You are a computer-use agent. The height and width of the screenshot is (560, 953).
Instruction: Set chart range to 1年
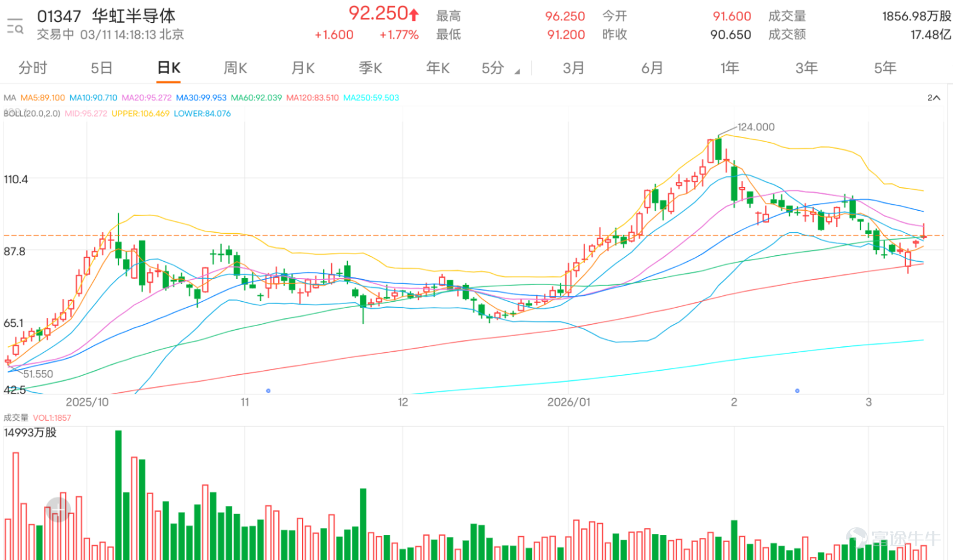(730, 68)
